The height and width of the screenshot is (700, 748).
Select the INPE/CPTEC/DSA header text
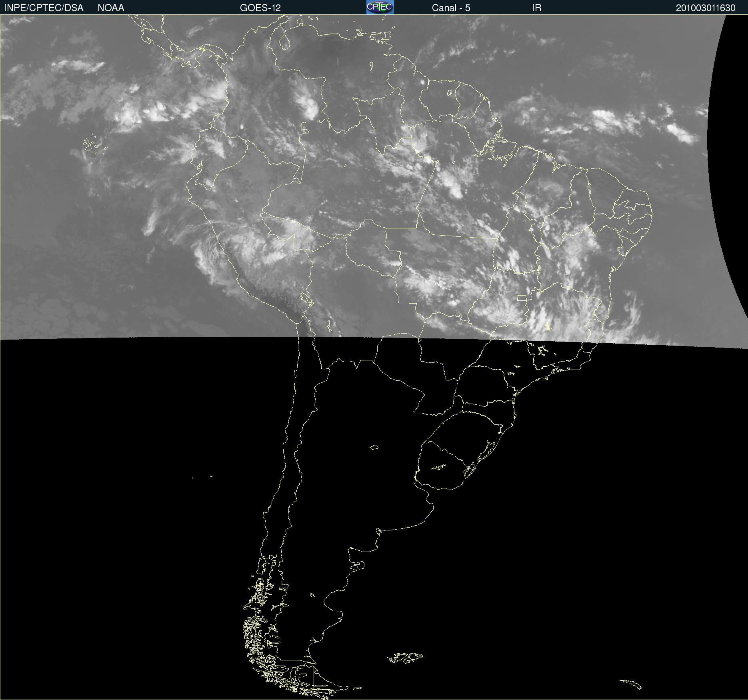point(44,8)
